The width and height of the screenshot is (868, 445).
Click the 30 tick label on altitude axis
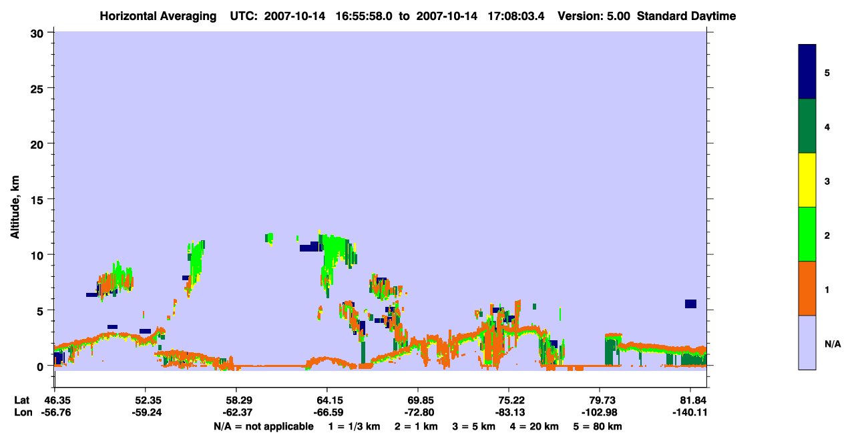tap(39, 33)
